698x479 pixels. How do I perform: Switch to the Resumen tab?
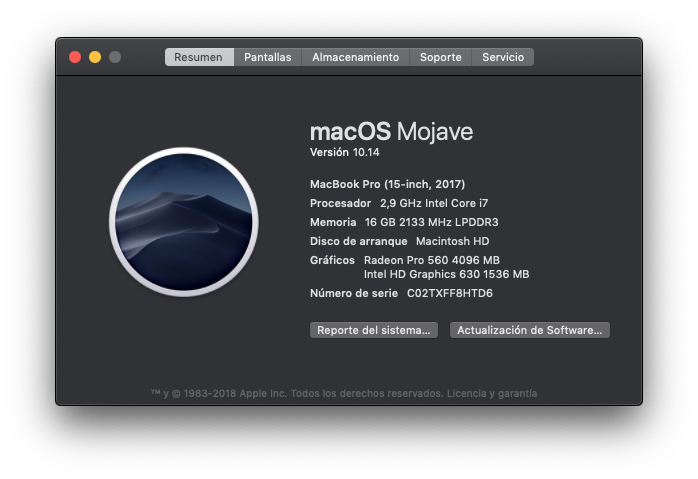[199, 57]
